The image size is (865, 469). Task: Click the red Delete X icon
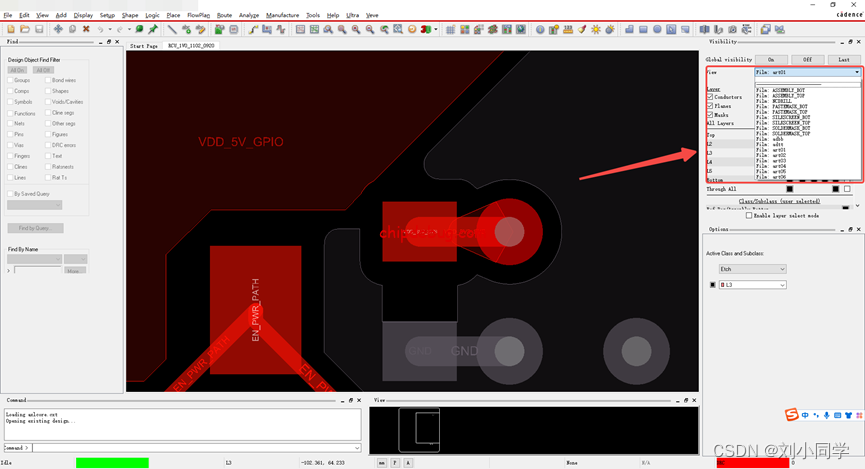[x=86, y=29]
